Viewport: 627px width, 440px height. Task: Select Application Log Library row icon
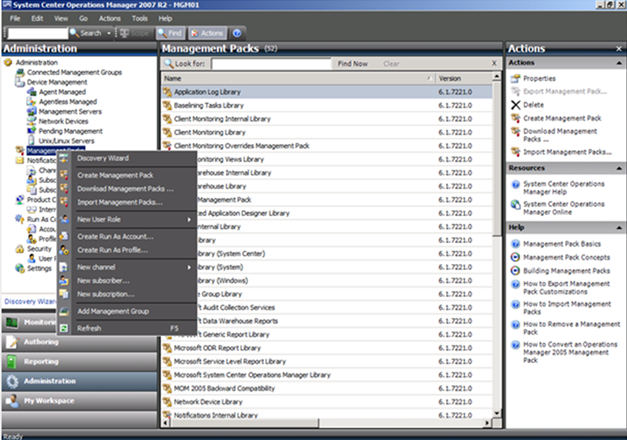coord(167,92)
